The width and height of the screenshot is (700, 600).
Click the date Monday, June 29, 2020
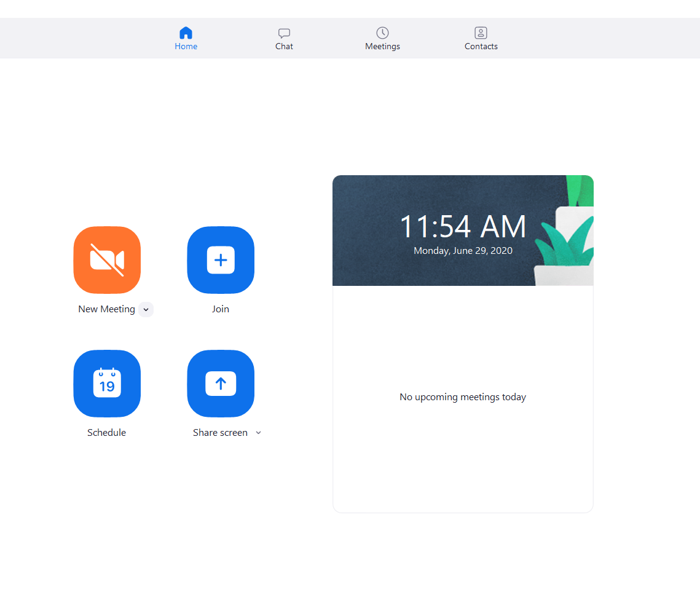pos(463,251)
